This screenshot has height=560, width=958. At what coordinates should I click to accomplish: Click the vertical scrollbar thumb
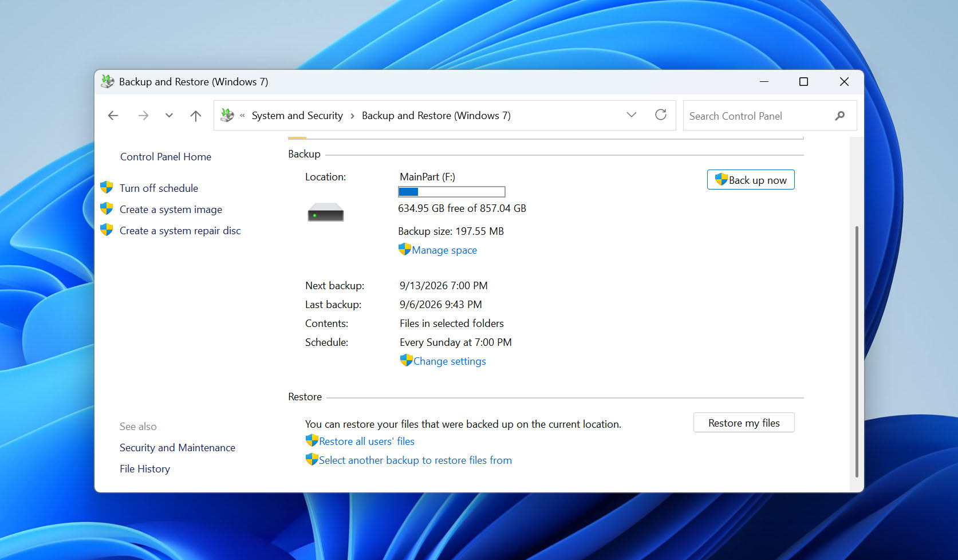[857, 352]
